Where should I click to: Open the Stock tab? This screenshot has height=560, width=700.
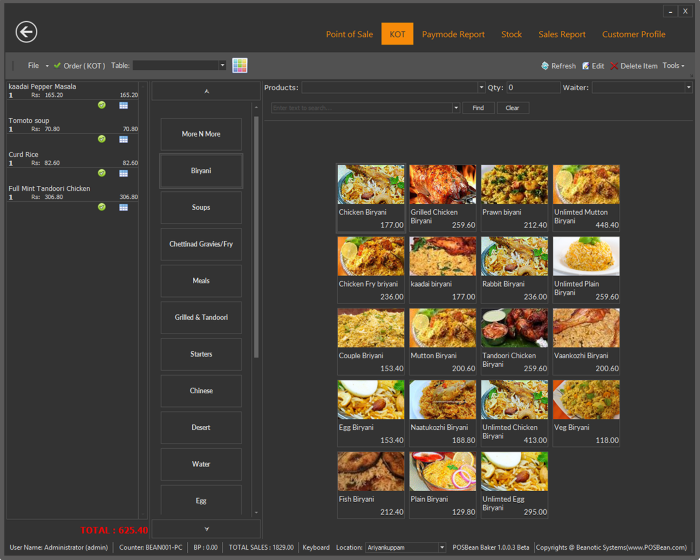(511, 34)
